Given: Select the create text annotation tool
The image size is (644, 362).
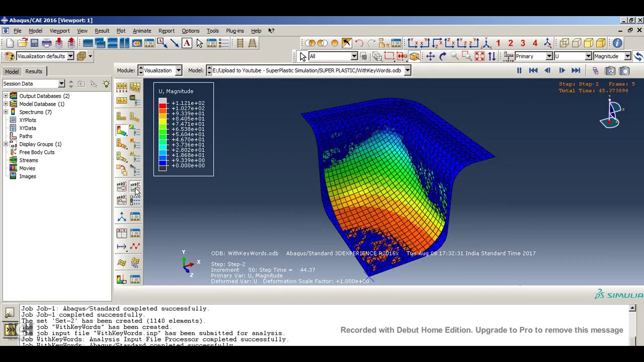Looking at the screenshot, I should pos(187,43).
